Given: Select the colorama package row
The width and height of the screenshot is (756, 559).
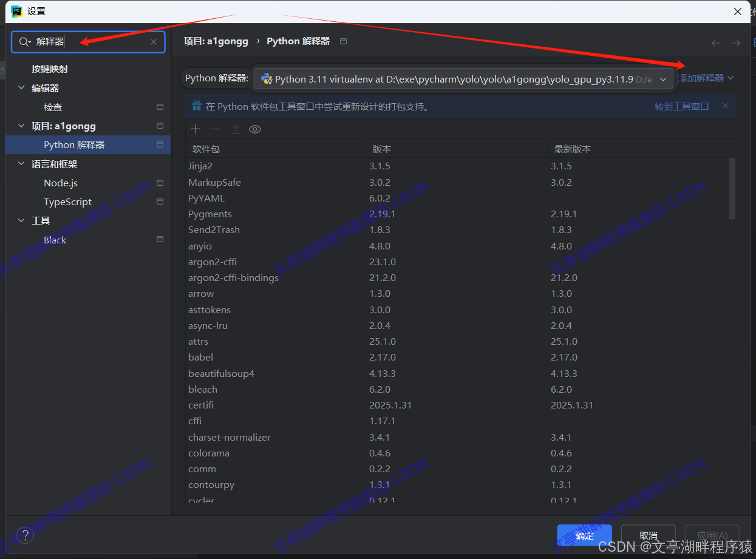Looking at the screenshot, I should point(458,453).
